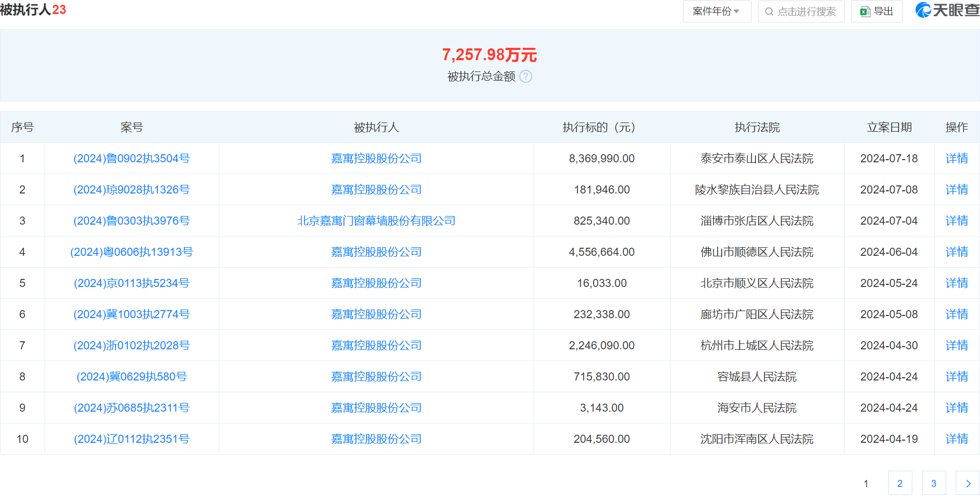This screenshot has width=980, height=496.
Task: Open case (2024)京0113执5234号
Action: (132, 283)
